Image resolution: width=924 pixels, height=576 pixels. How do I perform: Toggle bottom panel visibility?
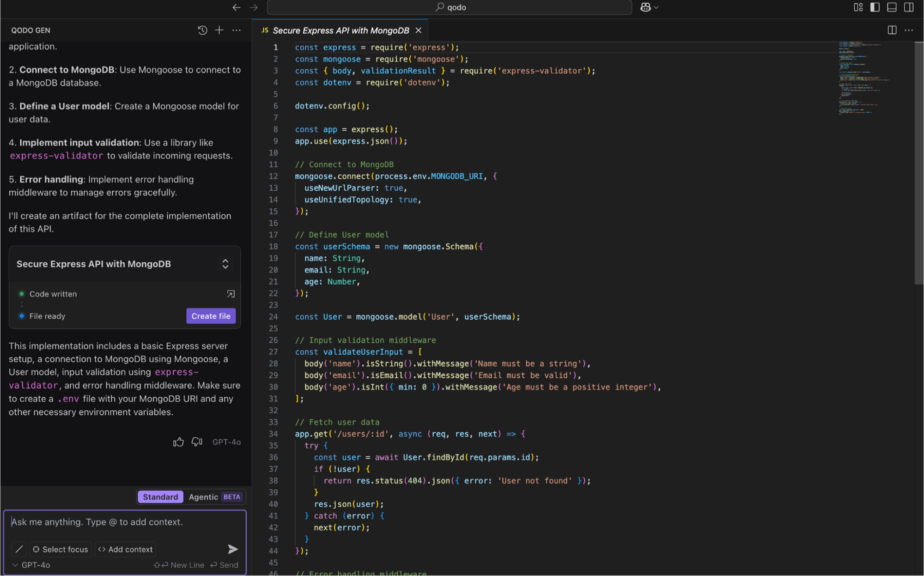(892, 7)
